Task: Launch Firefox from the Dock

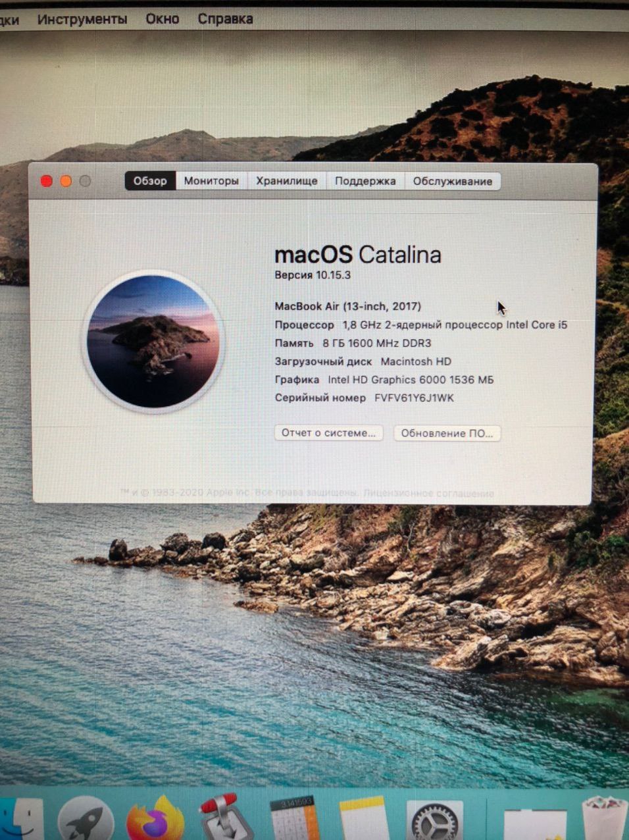Action: 156,818
